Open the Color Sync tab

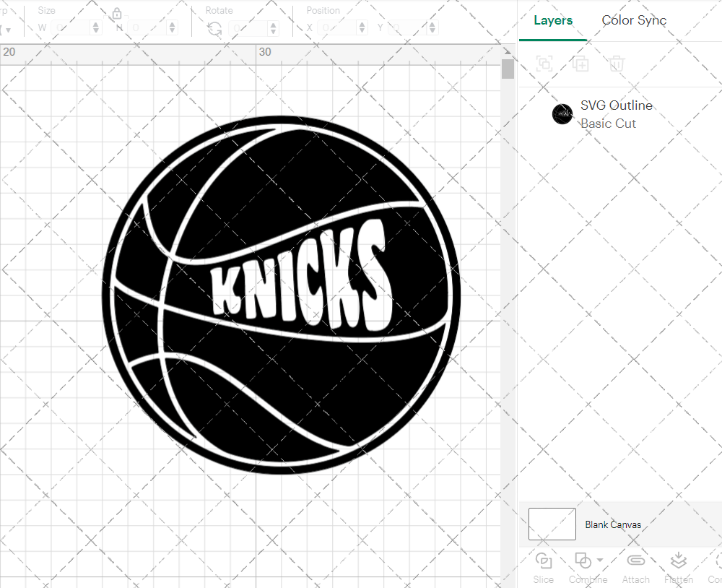click(634, 20)
